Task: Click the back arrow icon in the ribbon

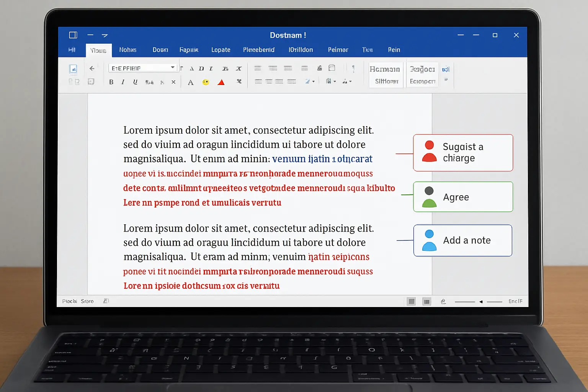Action: (x=92, y=69)
